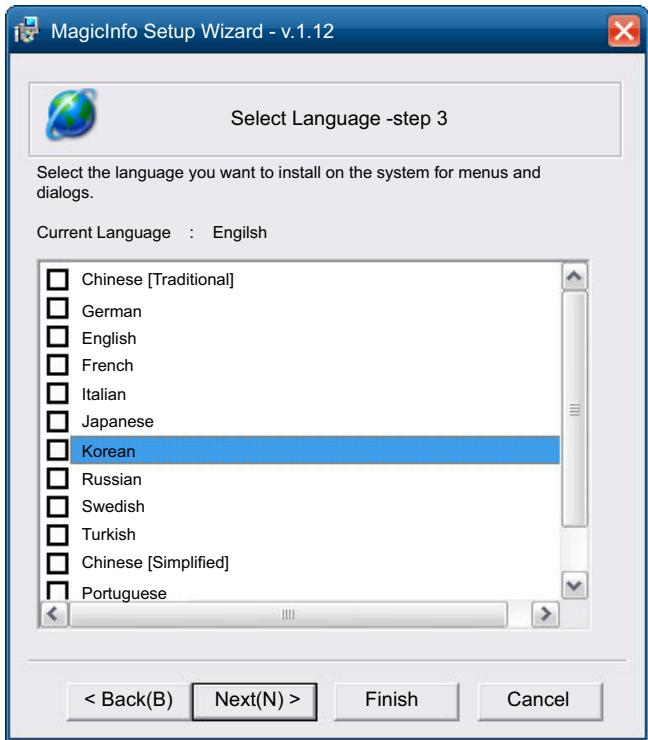Viewport: 648px width, 740px height.
Task: Select the Portuguese row label
Action: point(124,593)
